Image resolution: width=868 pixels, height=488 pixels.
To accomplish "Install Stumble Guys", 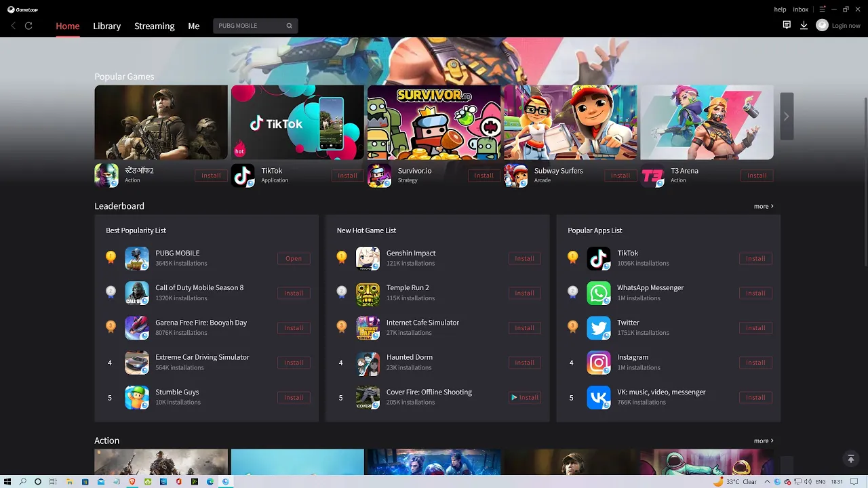I will pos(294,397).
